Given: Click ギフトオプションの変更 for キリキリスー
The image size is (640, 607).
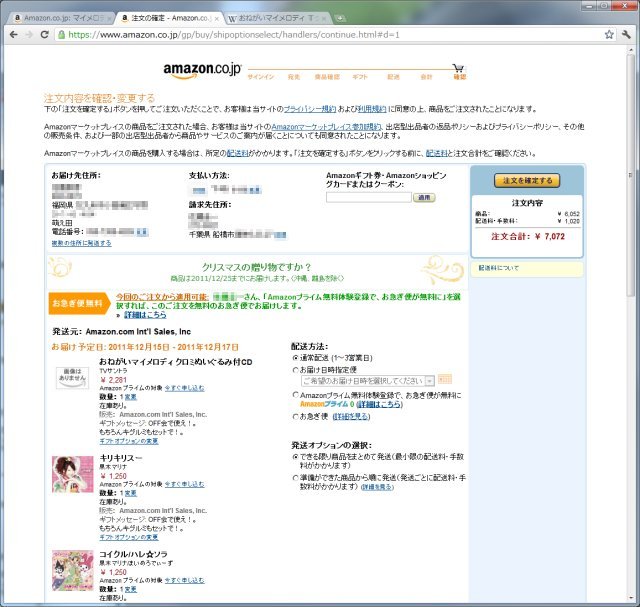Looking at the screenshot, I should click(x=129, y=538).
